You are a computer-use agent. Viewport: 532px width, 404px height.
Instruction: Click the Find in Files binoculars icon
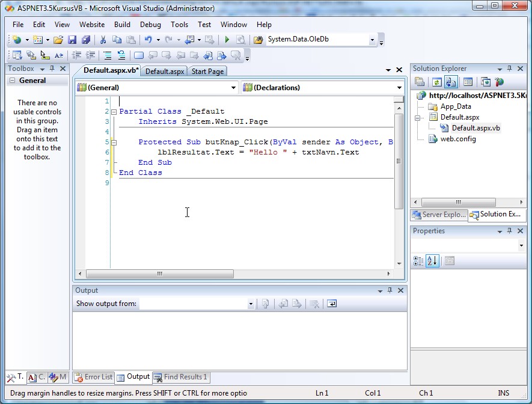[x=258, y=40]
